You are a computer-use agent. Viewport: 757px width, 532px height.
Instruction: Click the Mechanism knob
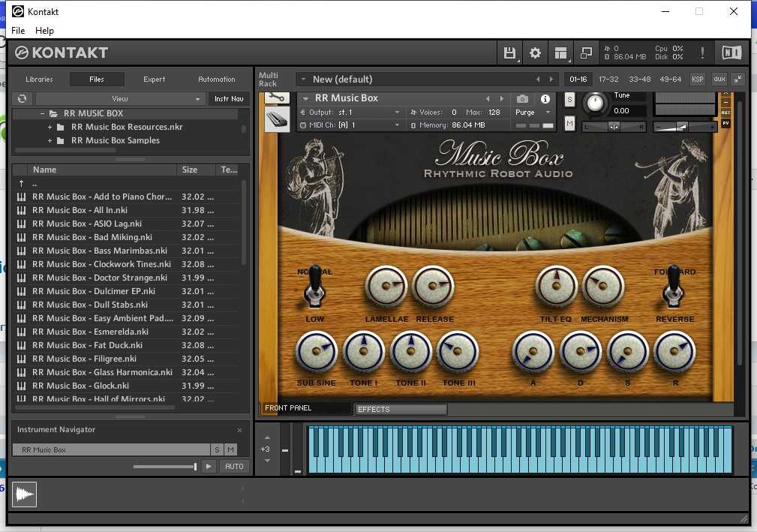coord(603,287)
